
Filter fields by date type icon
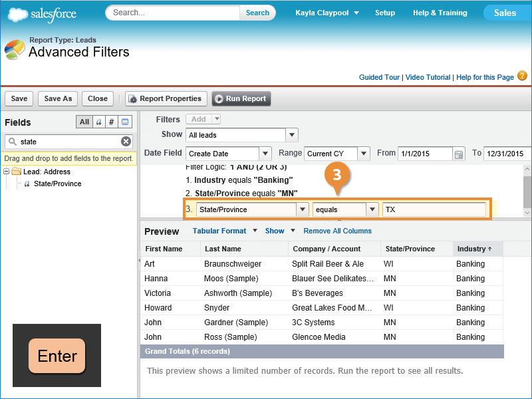pos(125,122)
